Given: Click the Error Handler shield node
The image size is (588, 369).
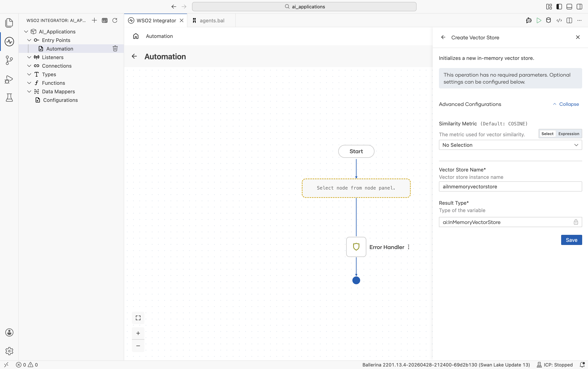Looking at the screenshot, I should 356,247.
